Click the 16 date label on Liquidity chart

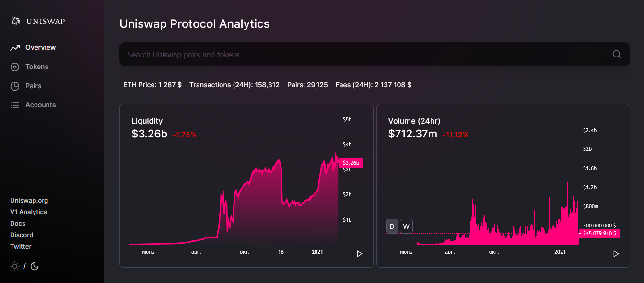pyautogui.click(x=281, y=252)
